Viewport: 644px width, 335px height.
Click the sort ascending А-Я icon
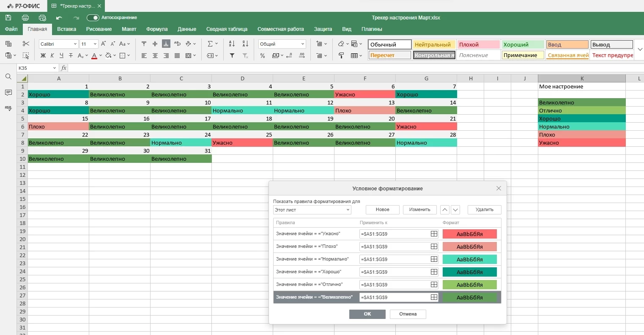click(232, 44)
